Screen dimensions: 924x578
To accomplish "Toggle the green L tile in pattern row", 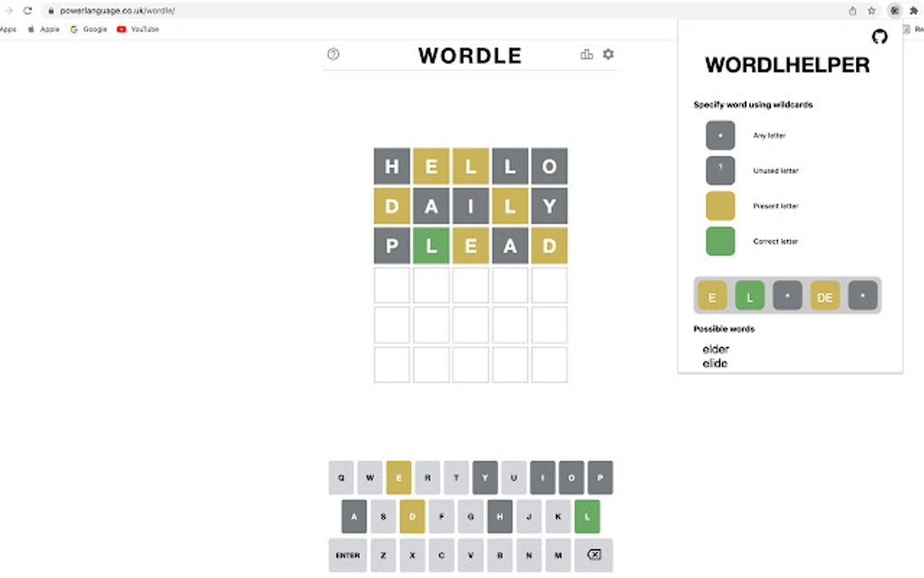I will tap(749, 295).
